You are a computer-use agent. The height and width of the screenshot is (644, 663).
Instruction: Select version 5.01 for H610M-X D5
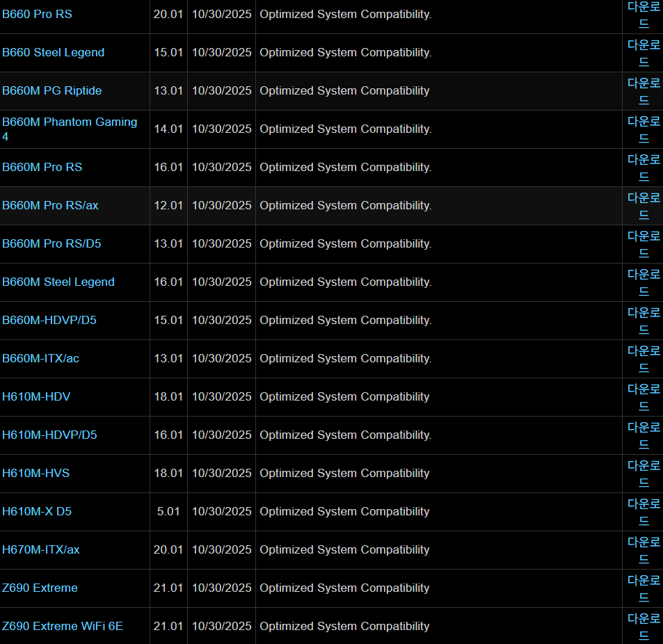(168, 511)
